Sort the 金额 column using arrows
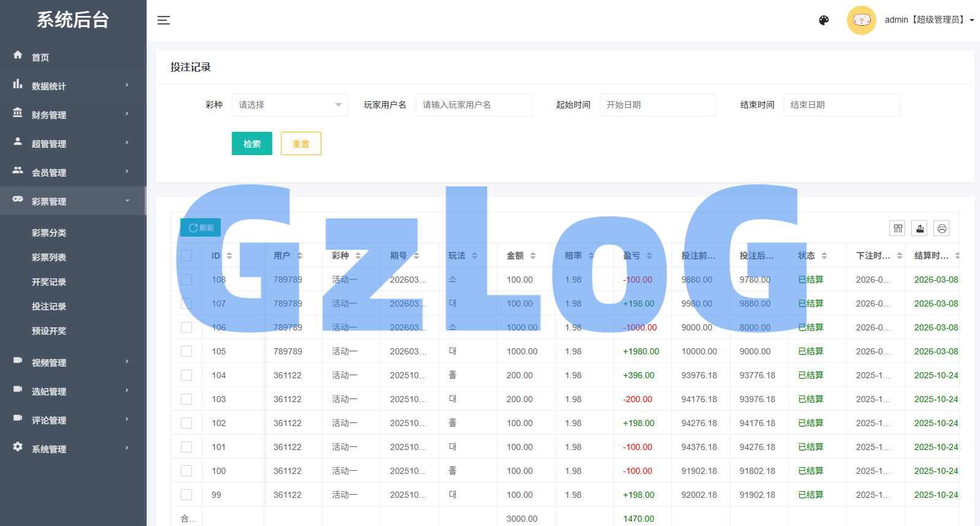Viewport: 980px width, 526px height. (x=533, y=256)
